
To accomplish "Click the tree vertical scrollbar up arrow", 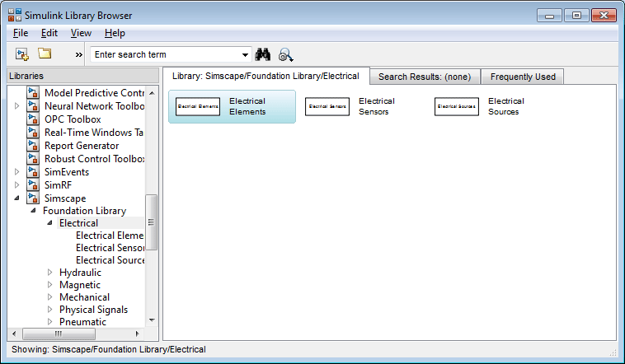I will point(152,93).
